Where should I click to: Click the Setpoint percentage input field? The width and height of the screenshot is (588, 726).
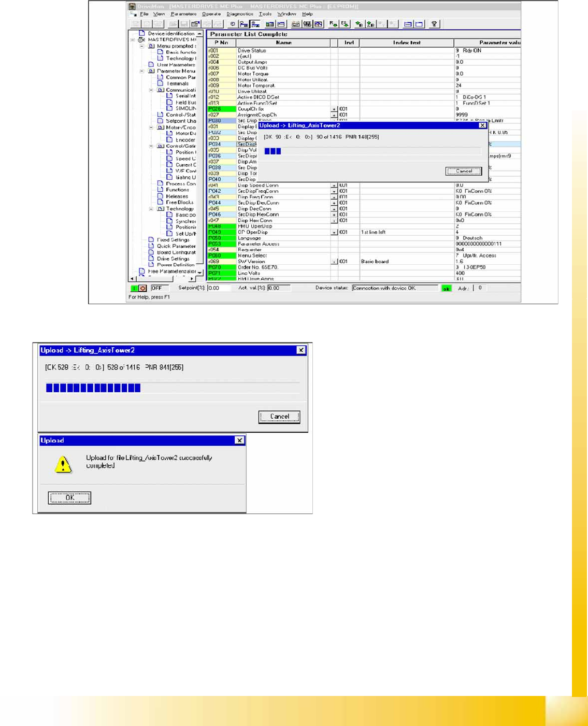click(219, 288)
